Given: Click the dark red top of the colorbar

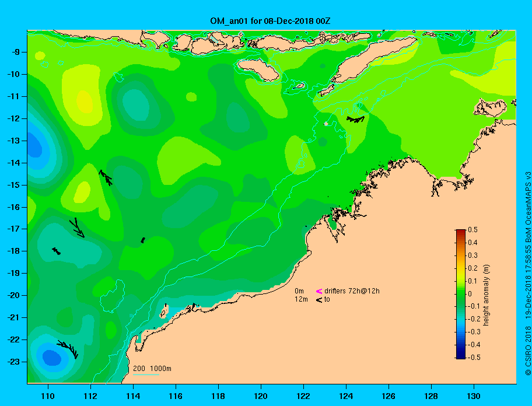Looking at the screenshot, I should coord(461,232).
